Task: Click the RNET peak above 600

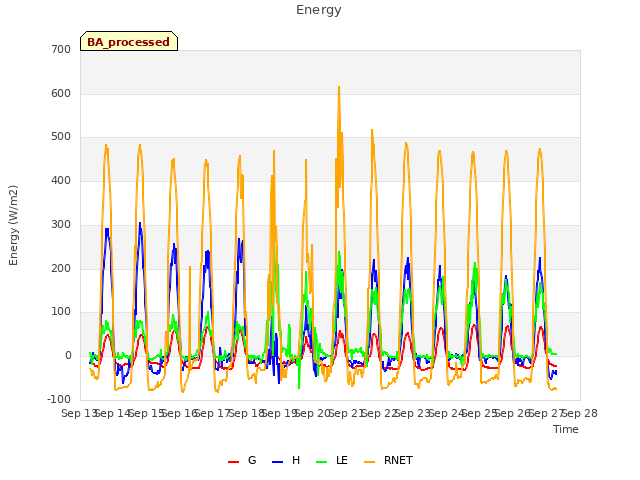Action: click(x=339, y=88)
